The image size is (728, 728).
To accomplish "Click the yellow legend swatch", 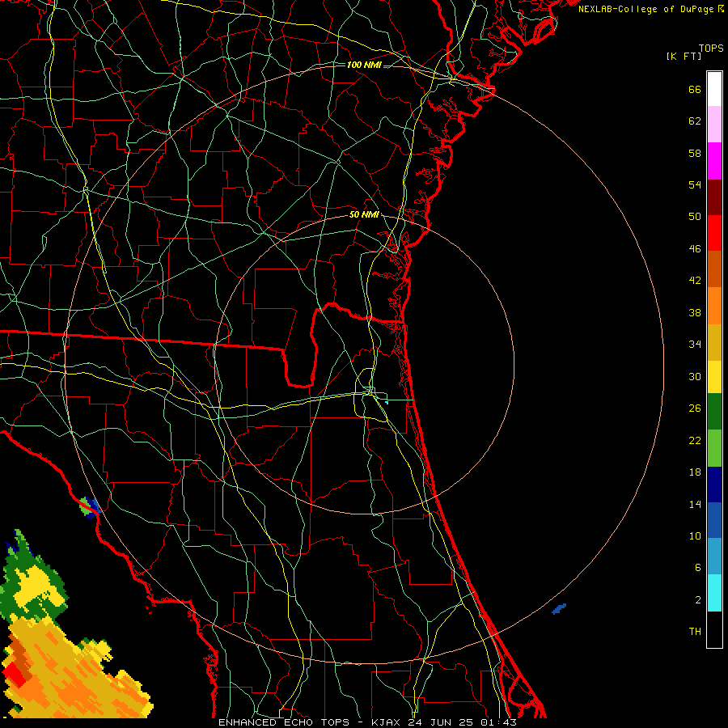I will click(x=714, y=377).
